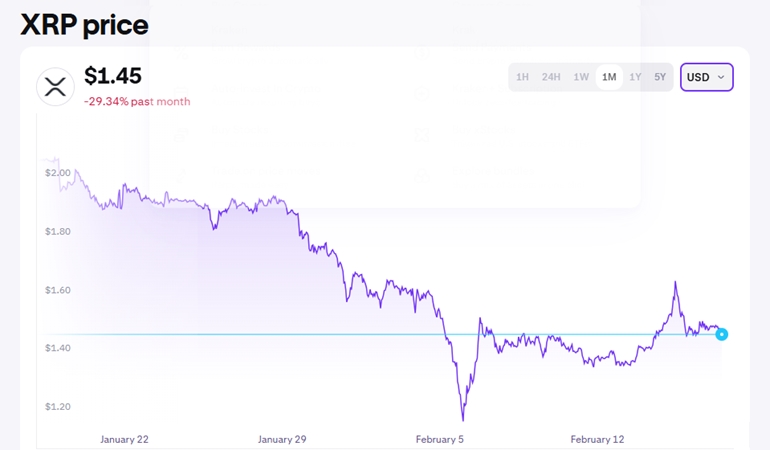Switch chart to the 1Y range
The image size is (770, 450).
(x=635, y=77)
